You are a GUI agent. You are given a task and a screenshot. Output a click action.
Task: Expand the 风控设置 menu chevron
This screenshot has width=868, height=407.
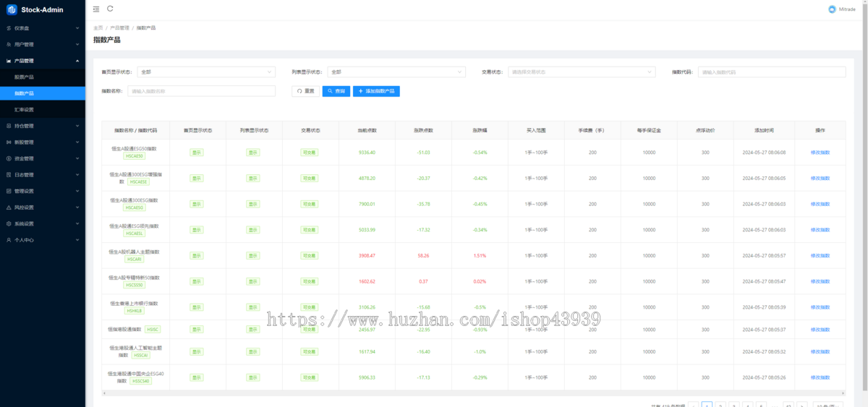click(77, 207)
